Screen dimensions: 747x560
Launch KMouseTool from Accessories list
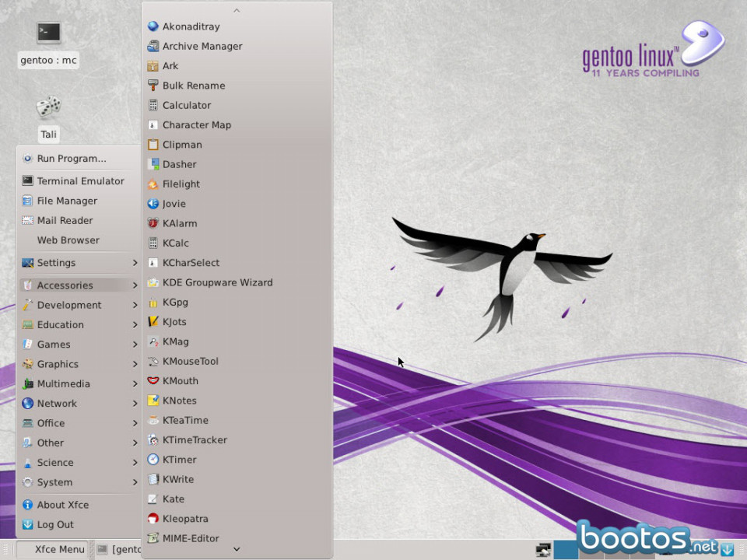(237, 362)
